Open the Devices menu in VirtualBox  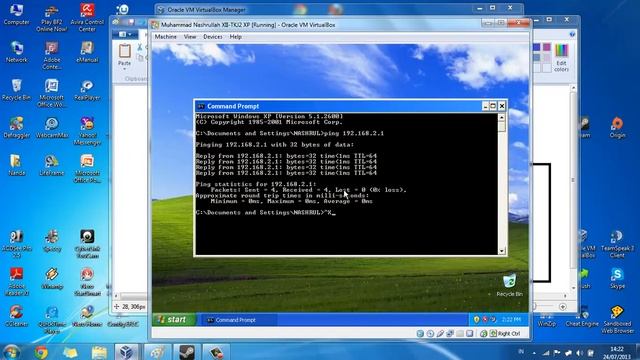coord(213,37)
